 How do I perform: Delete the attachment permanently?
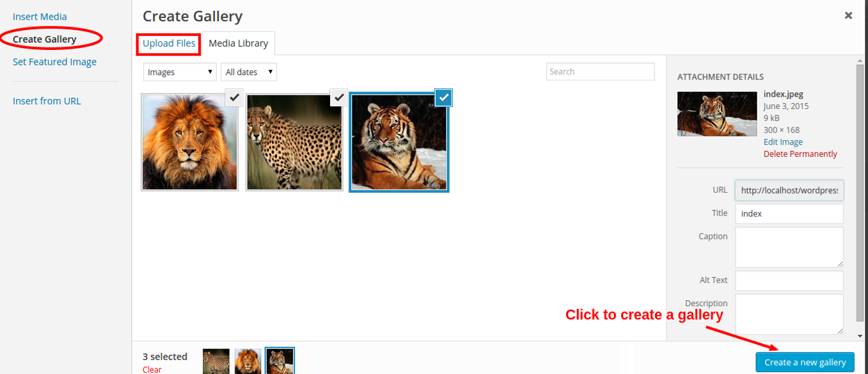(x=800, y=154)
